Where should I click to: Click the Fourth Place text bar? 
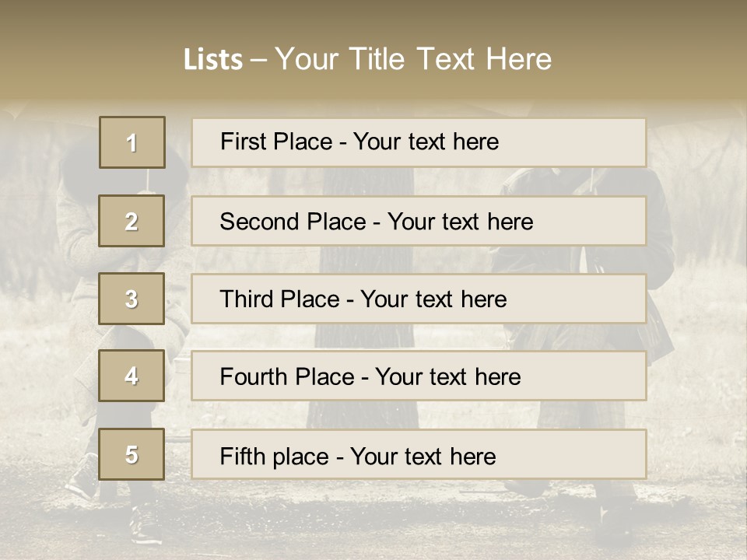(x=419, y=376)
